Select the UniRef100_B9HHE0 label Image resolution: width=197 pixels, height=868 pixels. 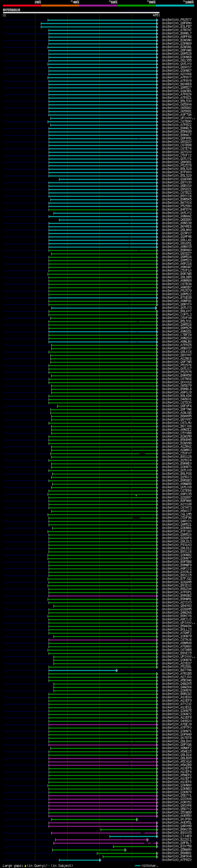point(176,464)
